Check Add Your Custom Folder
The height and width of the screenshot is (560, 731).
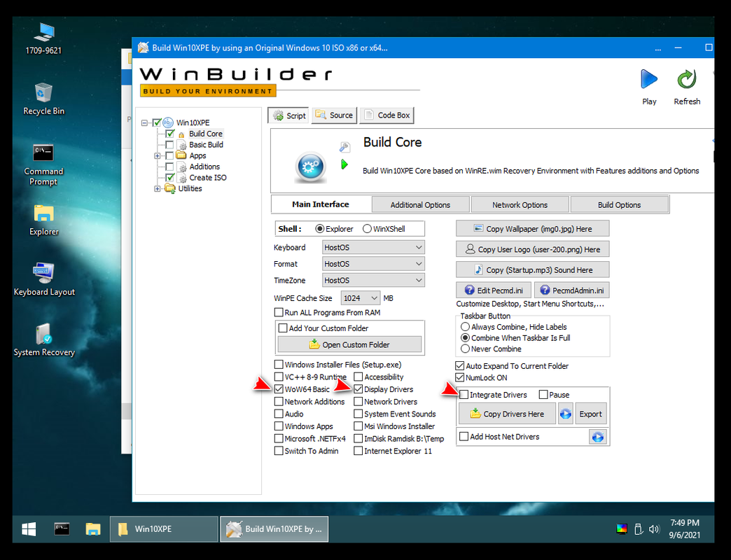click(x=282, y=328)
